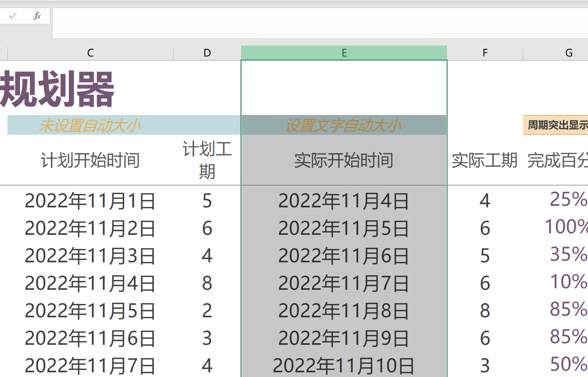Screen dimensions: 588x377
Task: Select actual duration 3 in 50% row
Action: click(x=485, y=365)
